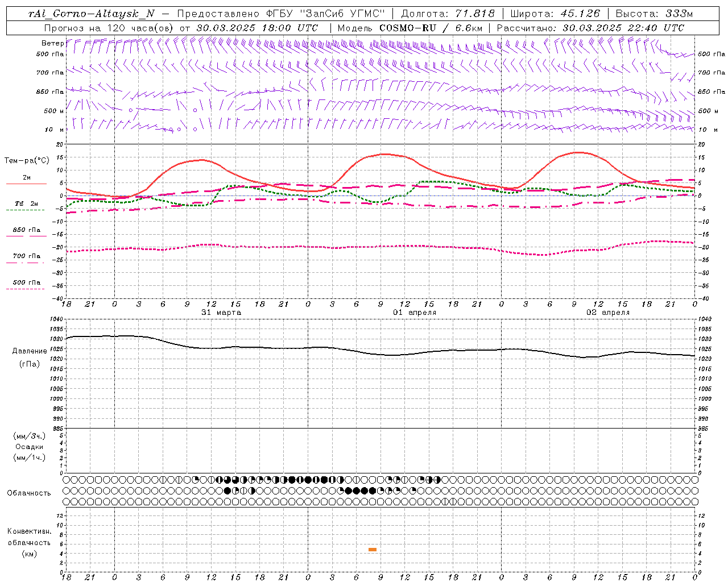Click the (мм/3ч.) precipitation unit label
This screenshot has height=582, width=728.
click(x=29, y=436)
